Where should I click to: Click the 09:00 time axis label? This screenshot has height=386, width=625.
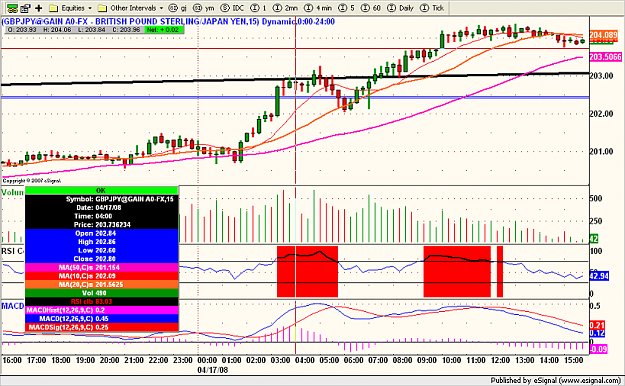[427, 360]
